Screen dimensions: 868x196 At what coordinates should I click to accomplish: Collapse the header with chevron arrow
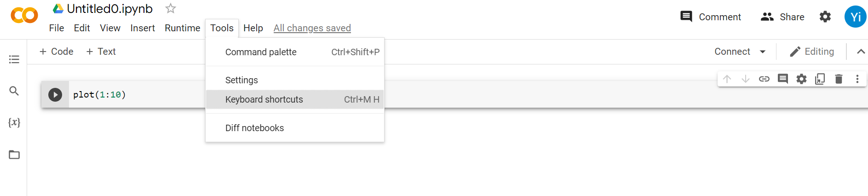[861, 52]
